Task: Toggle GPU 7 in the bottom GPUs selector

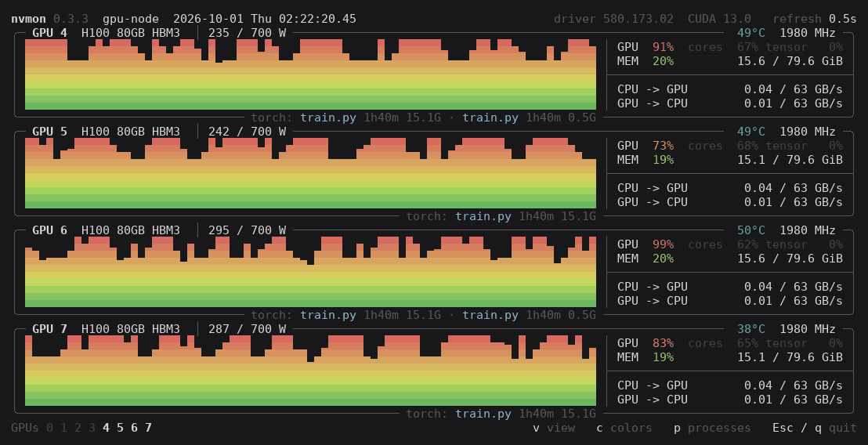Action: click(x=148, y=428)
